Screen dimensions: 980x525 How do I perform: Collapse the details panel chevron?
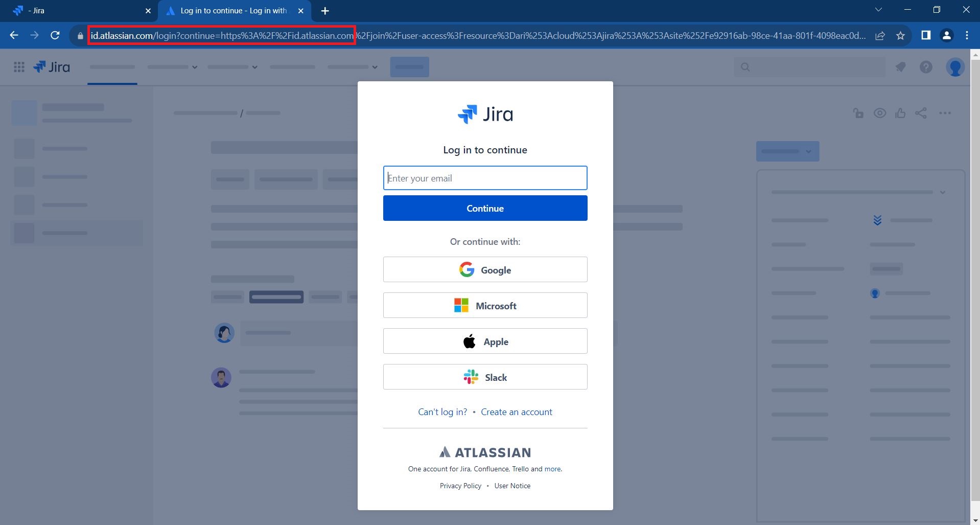tap(943, 193)
